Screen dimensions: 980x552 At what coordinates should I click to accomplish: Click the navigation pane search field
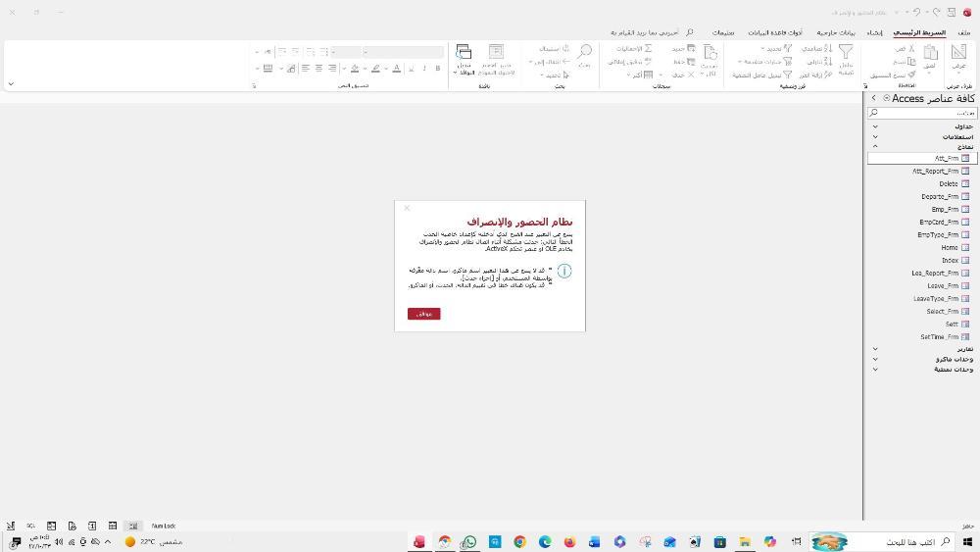921,114
